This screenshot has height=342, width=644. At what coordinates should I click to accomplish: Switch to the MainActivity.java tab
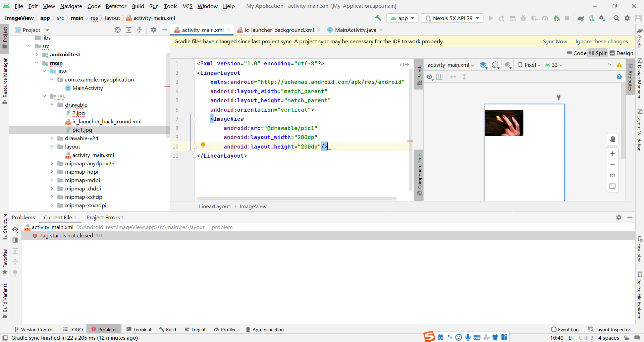(355, 30)
